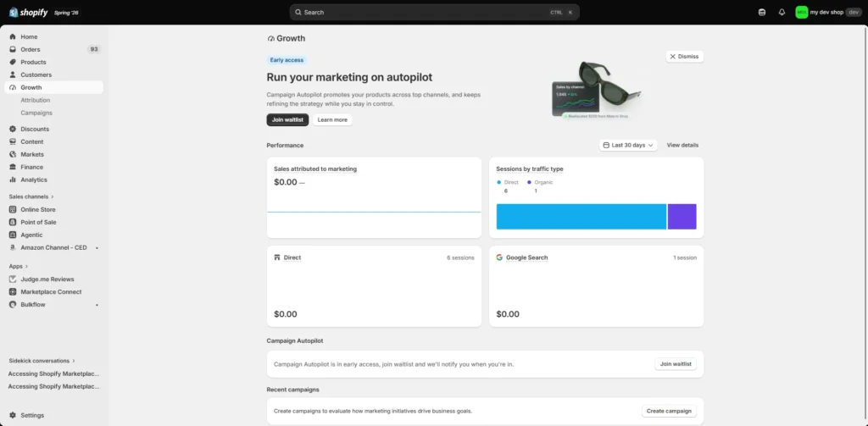Click the Google logo on Google Search card
Screen dimensions: 868x426
[499, 257]
